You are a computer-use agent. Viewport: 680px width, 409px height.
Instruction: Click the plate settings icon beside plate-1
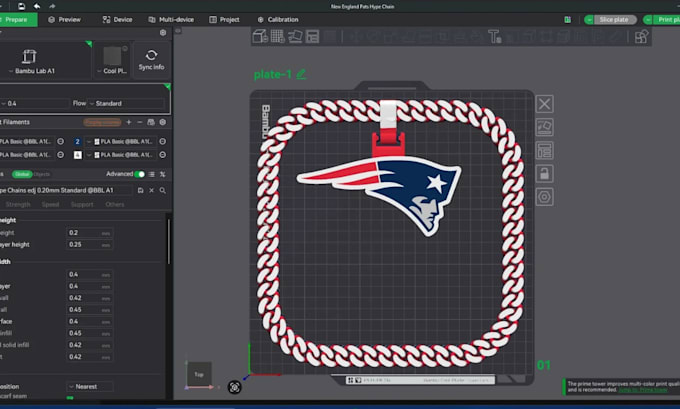[x=544, y=197]
